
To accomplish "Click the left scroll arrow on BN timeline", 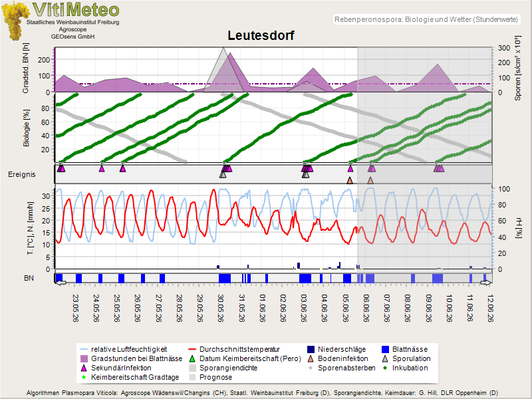I will point(61,283).
